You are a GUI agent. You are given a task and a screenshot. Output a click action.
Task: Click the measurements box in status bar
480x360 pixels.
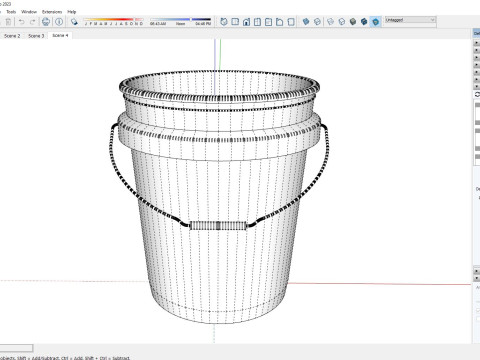coord(16,348)
